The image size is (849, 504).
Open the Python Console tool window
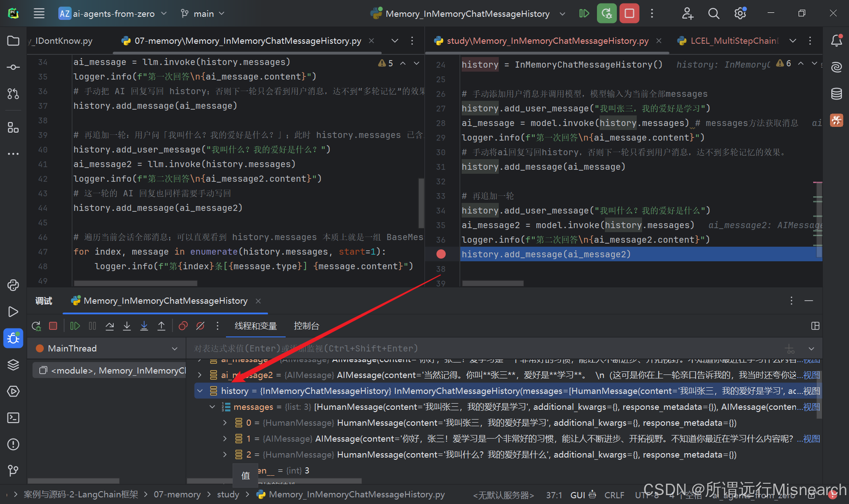pos(13,285)
